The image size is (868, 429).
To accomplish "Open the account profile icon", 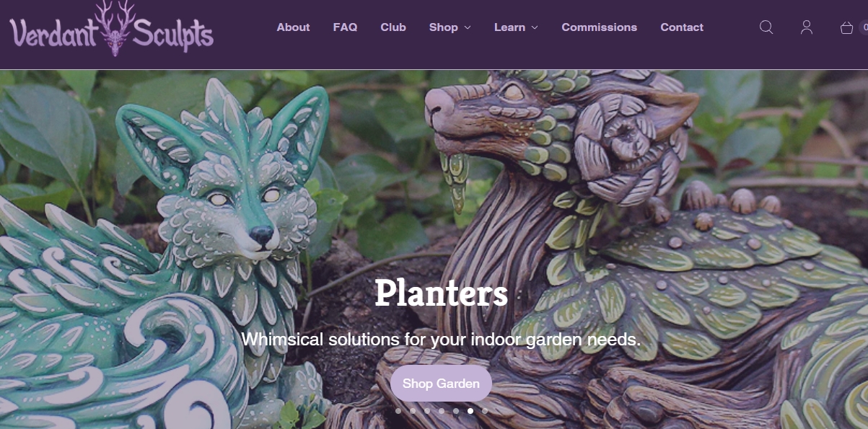I will coord(807,27).
